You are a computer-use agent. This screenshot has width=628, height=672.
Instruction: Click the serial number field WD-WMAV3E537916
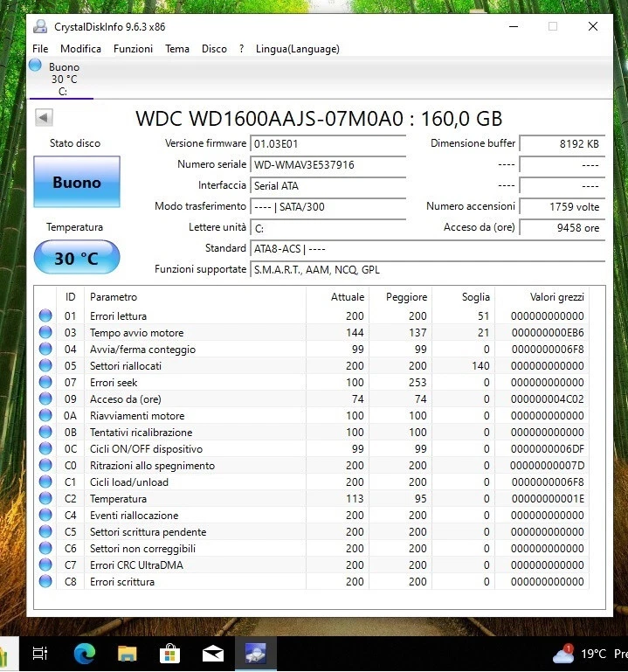[328, 164]
